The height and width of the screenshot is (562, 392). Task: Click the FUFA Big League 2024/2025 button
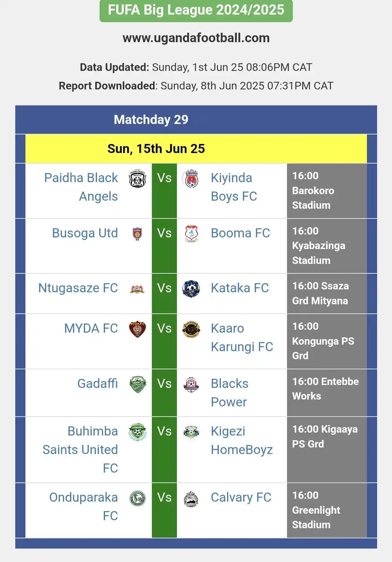196,10
